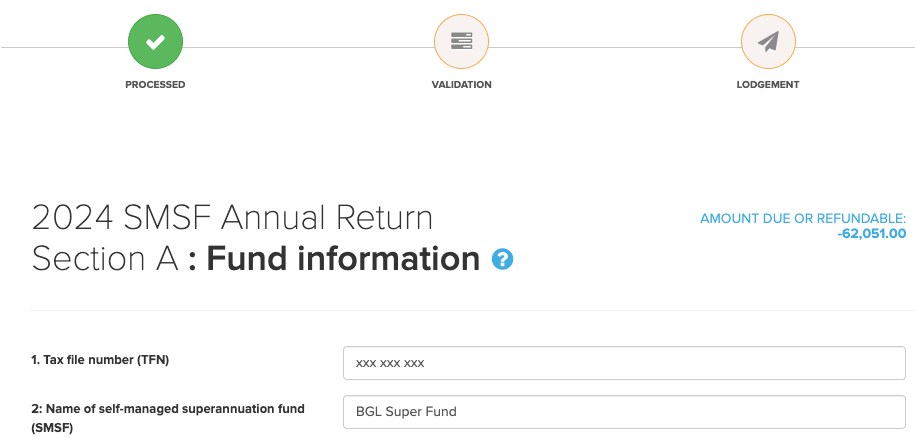The width and height of the screenshot is (915, 438).
Task: Click the bold Fund information title text
Action: pos(343,260)
